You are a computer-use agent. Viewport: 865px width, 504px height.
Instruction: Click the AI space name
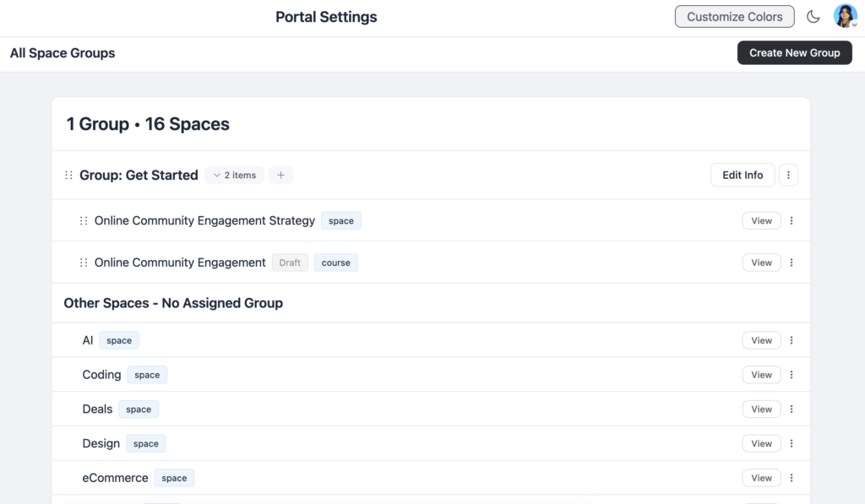[87, 340]
